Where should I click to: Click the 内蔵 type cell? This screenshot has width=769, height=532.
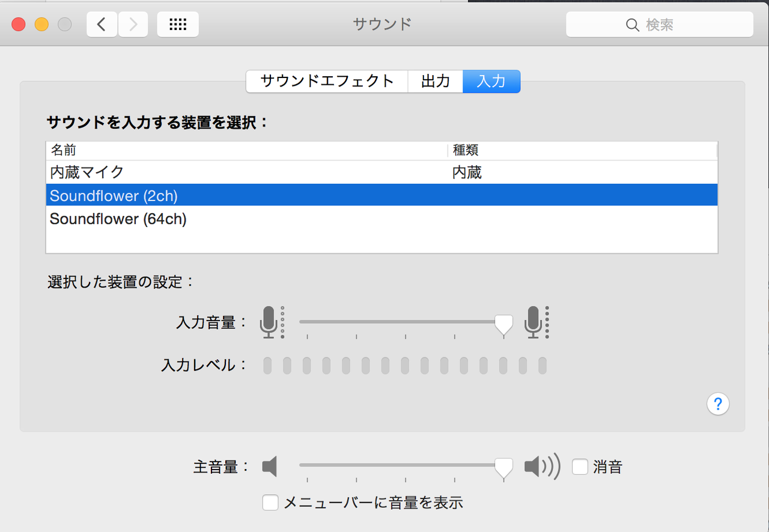(467, 173)
